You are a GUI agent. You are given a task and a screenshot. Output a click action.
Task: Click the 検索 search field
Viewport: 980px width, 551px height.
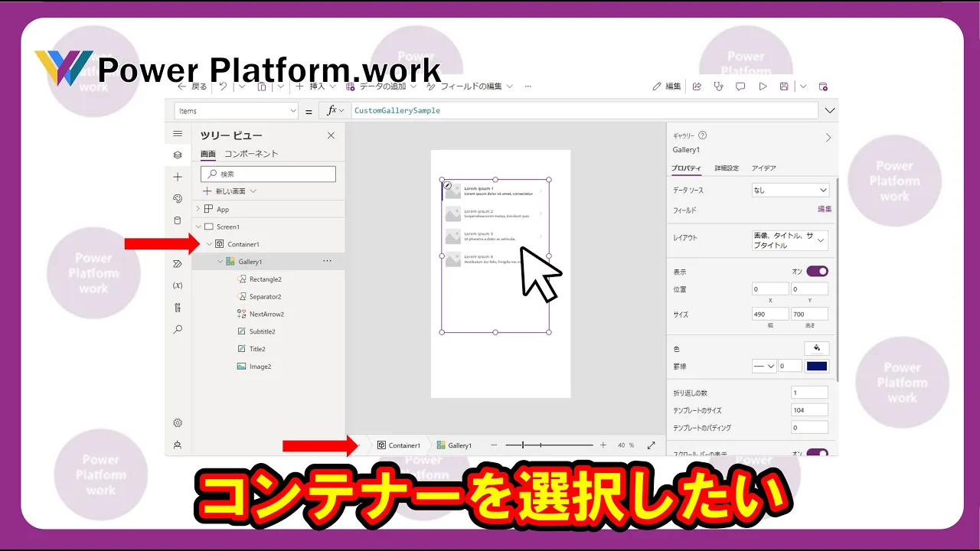[269, 174]
